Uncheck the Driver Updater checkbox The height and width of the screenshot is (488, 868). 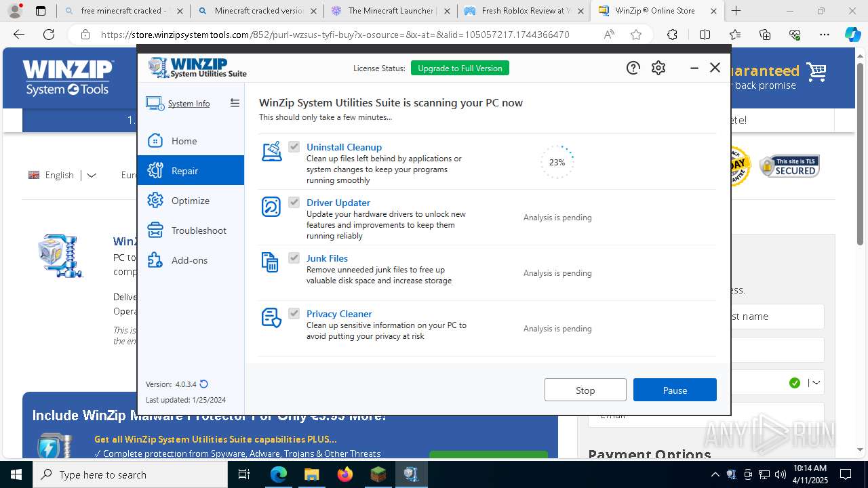pyautogui.click(x=294, y=202)
